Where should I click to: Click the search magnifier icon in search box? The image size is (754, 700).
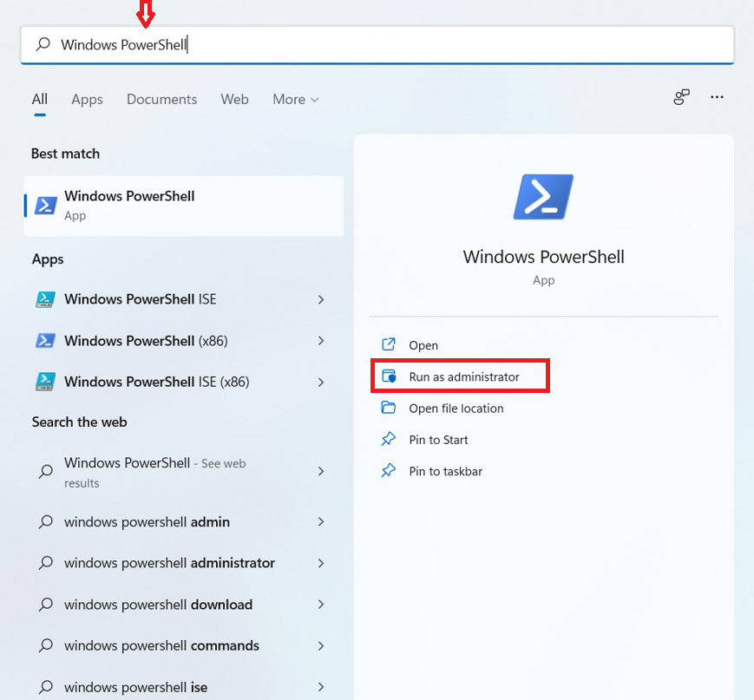tap(43, 44)
